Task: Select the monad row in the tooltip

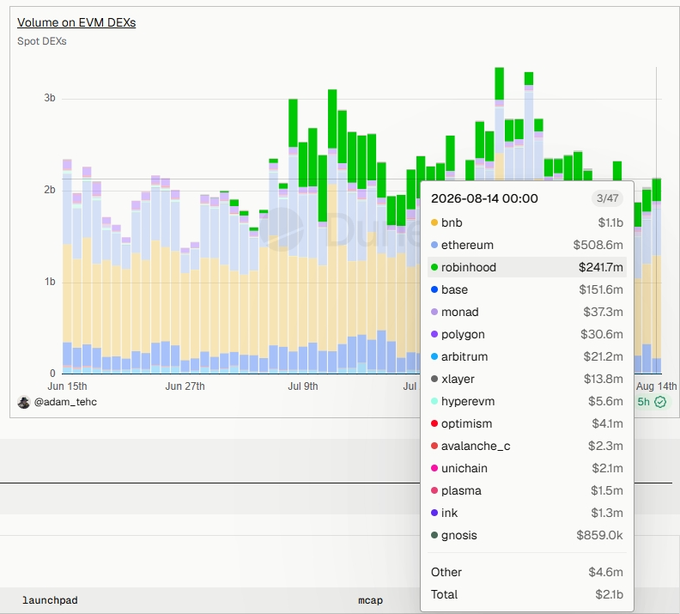Action: point(527,312)
